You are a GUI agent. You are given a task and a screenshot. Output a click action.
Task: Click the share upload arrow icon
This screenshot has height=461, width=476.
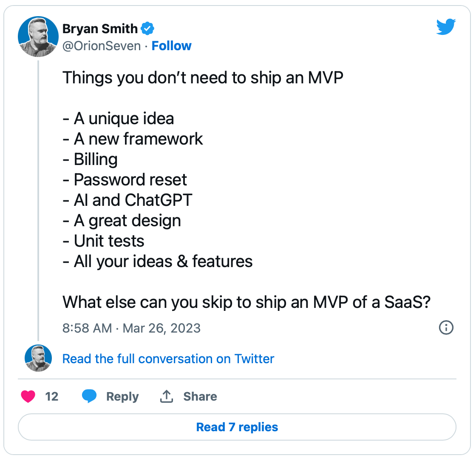[x=166, y=396]
